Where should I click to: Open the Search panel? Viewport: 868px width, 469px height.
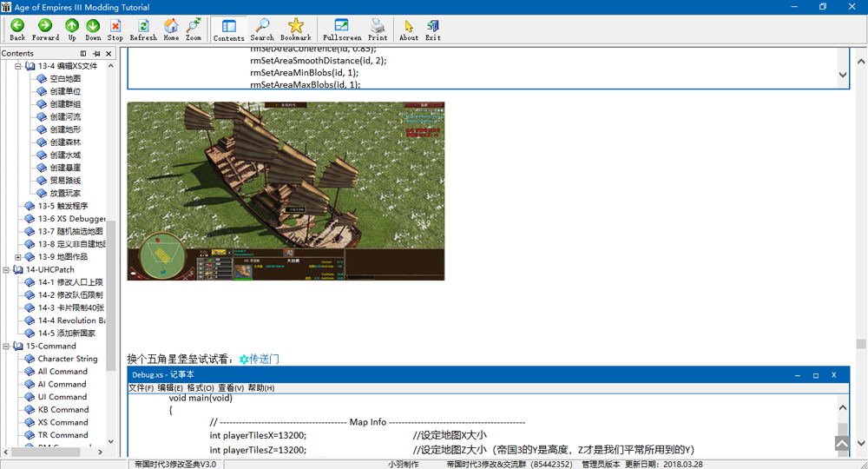[x=262, y=30]
